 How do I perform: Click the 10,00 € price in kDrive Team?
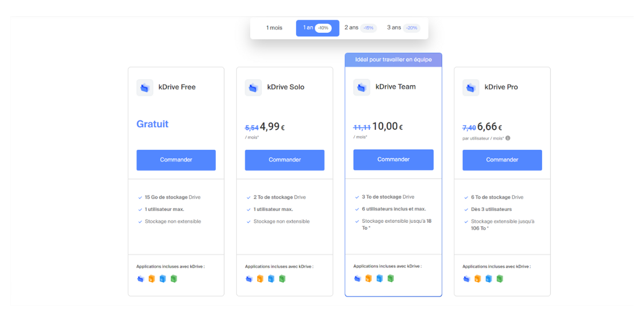tap(387, 127)
